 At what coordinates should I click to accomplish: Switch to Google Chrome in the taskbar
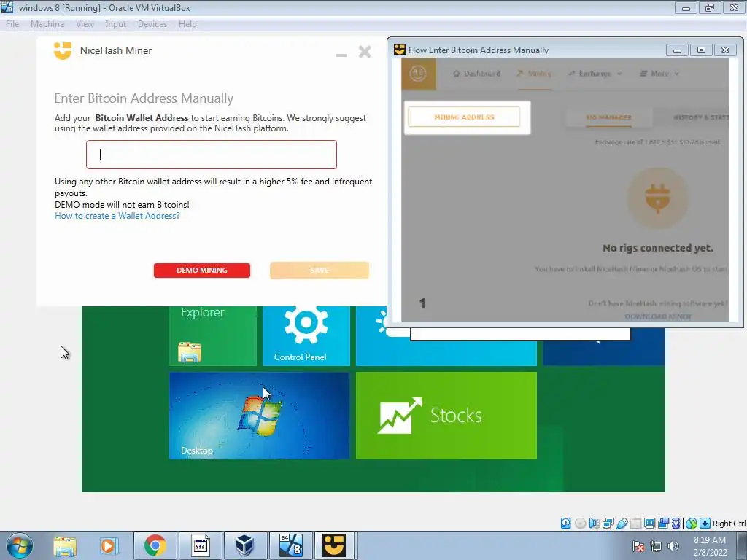pyautogui.click(x=155, y=545)
